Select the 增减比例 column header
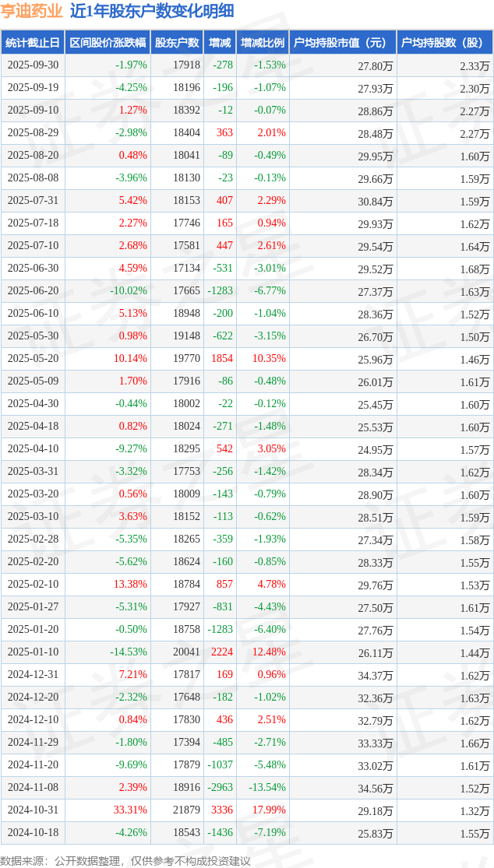Image resolution: width=494 pixels, height=868 pixels. pos(263,43)
